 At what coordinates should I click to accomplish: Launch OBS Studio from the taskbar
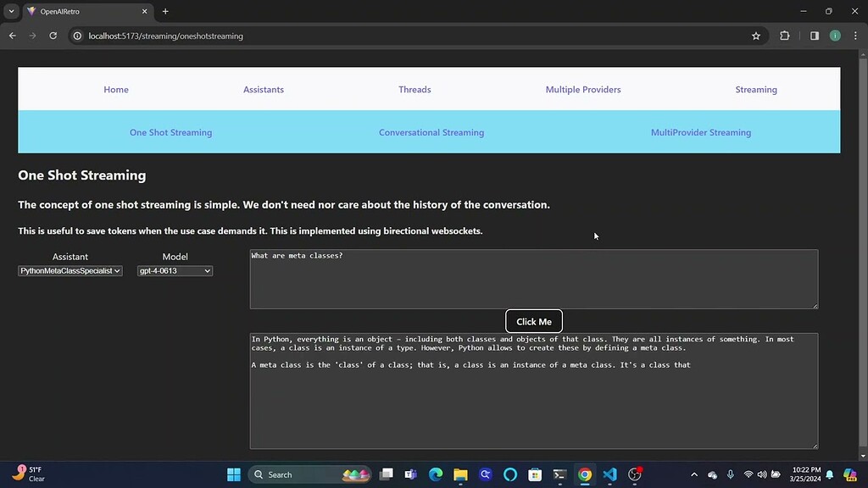(634, 474)
